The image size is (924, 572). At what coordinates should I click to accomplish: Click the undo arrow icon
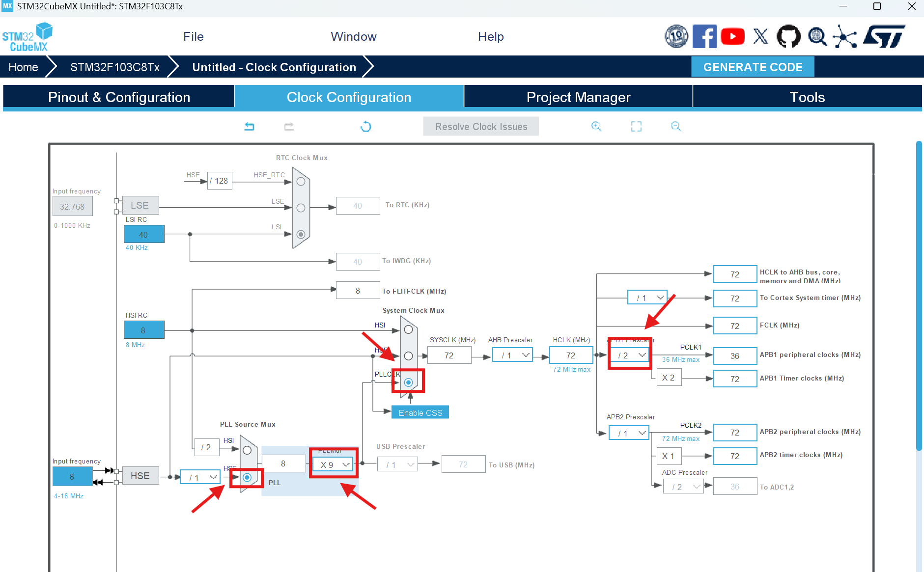[250, 127]
